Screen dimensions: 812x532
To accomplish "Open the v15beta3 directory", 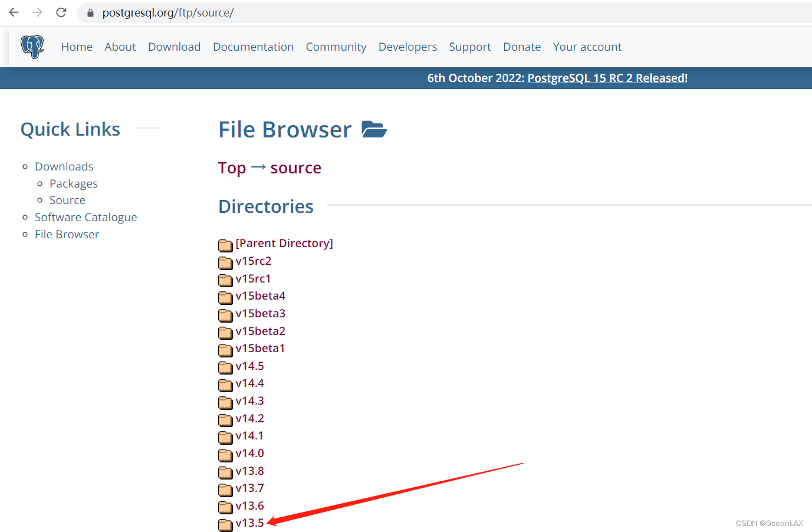I will [x=261, y=313].
